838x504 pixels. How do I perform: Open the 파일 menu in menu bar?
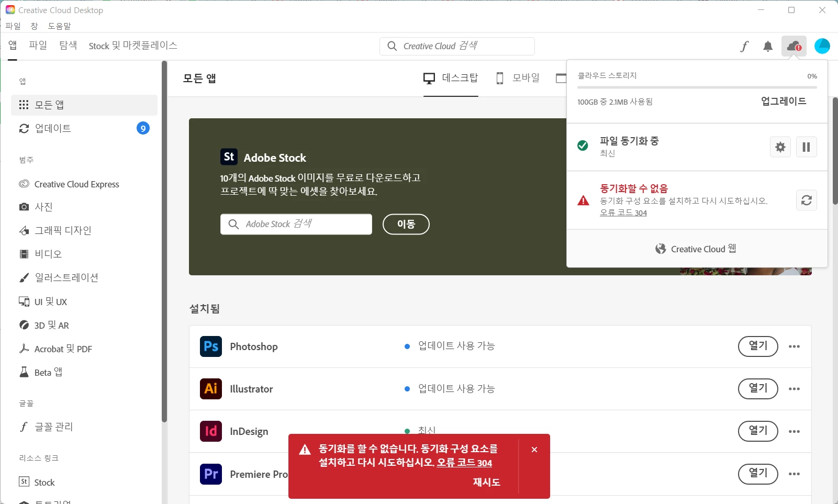click(13, 26)
